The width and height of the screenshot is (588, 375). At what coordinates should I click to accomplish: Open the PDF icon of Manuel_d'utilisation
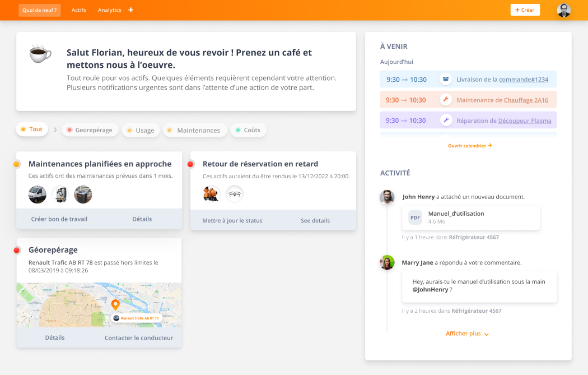(415, 217)
